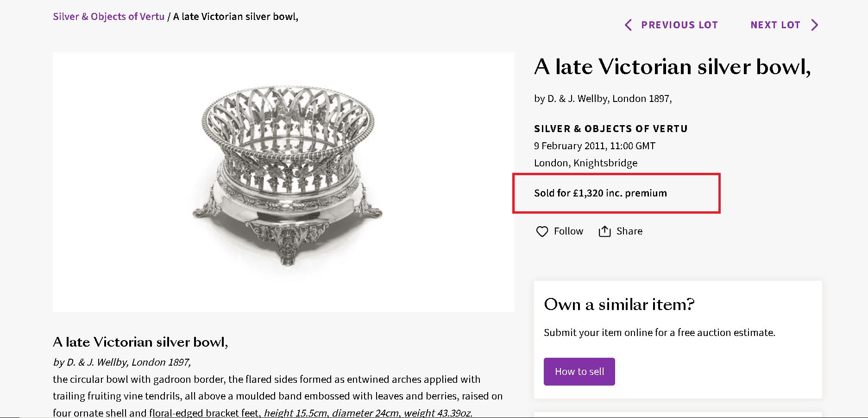Click the Own a similar item heading
The height and width of the screenshot is (418, 868).
click(x=619, y=304)
